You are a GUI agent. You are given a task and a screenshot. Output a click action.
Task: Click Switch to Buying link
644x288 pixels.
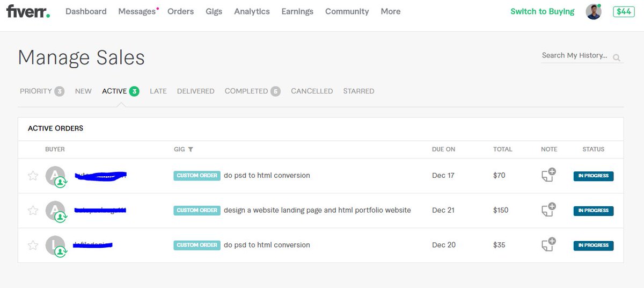click(x=543, y=11)
